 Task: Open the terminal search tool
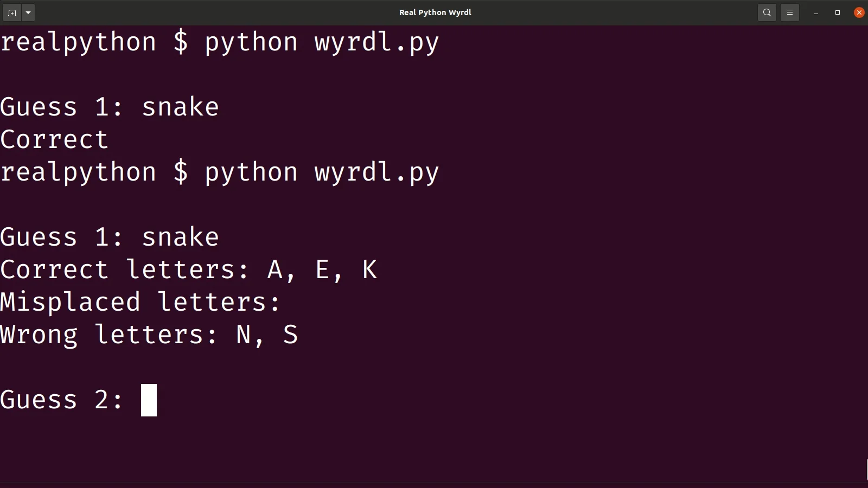[x=767, y=12]
